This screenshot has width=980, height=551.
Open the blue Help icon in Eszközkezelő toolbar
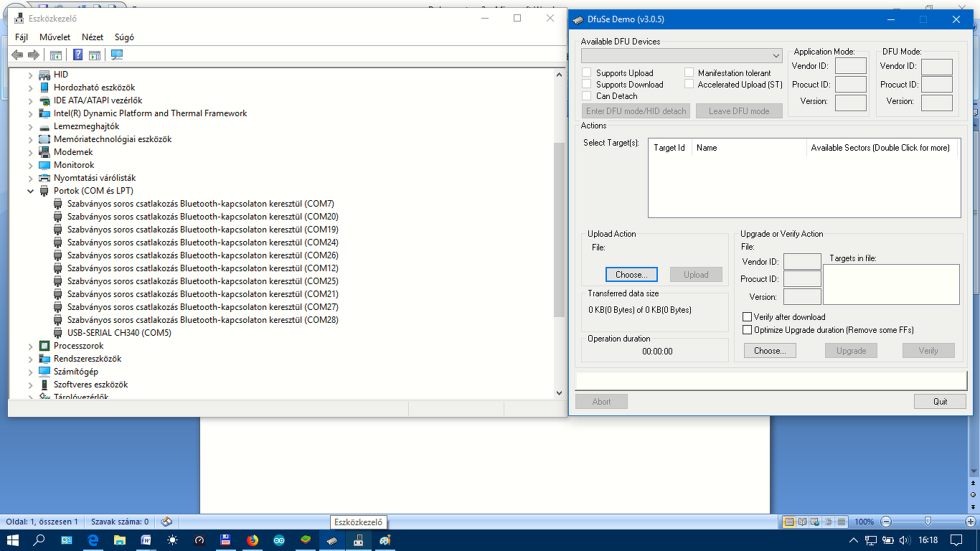click(x=78, y=55)
